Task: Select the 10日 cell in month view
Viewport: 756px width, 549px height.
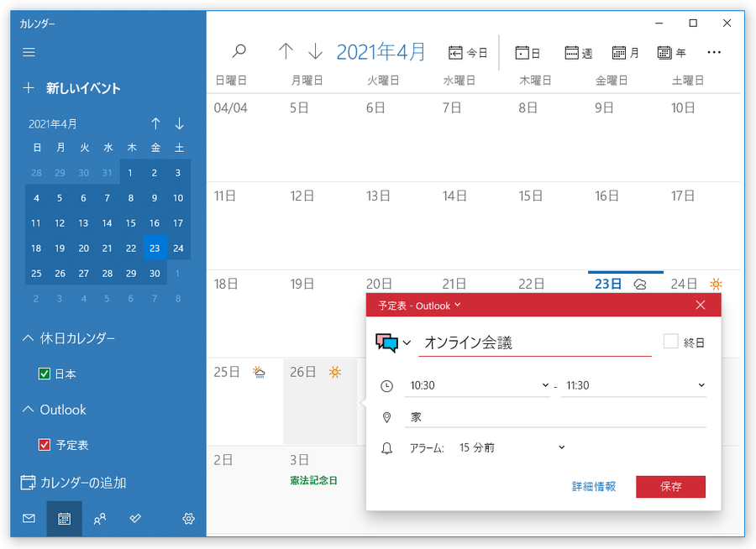Action: (702, 138)
